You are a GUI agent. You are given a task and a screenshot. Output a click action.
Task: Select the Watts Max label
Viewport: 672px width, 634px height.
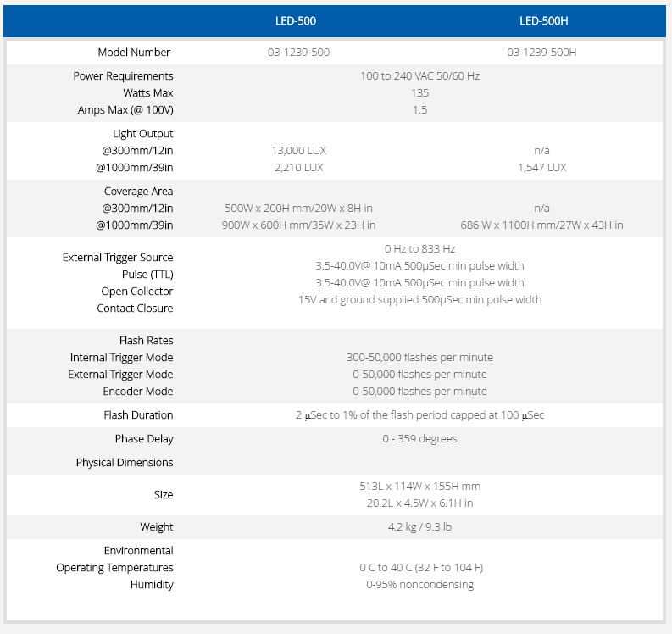pyautogui.click(x=148, y=93)
